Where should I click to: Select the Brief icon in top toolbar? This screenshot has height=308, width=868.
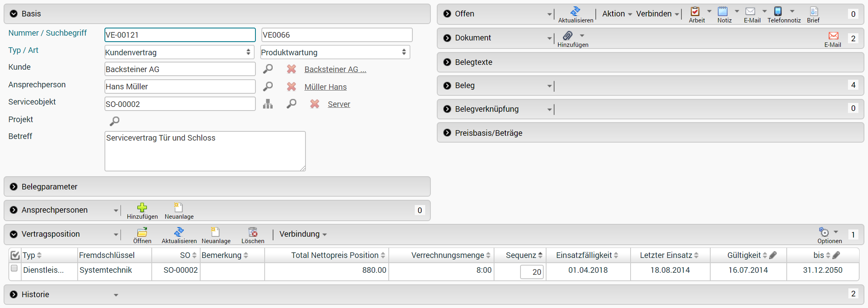click(813, 11)
